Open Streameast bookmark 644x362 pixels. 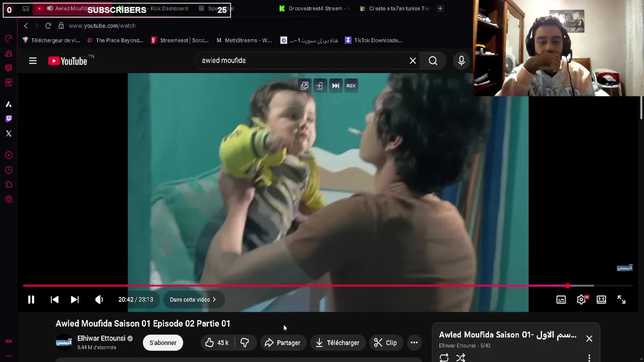180,40
